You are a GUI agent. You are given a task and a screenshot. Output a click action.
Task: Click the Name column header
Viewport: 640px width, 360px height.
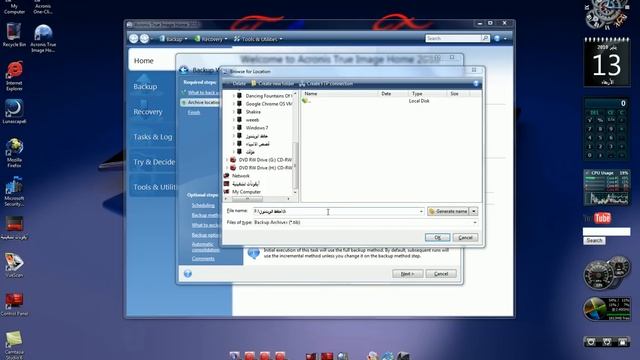(x=311, y=93)
